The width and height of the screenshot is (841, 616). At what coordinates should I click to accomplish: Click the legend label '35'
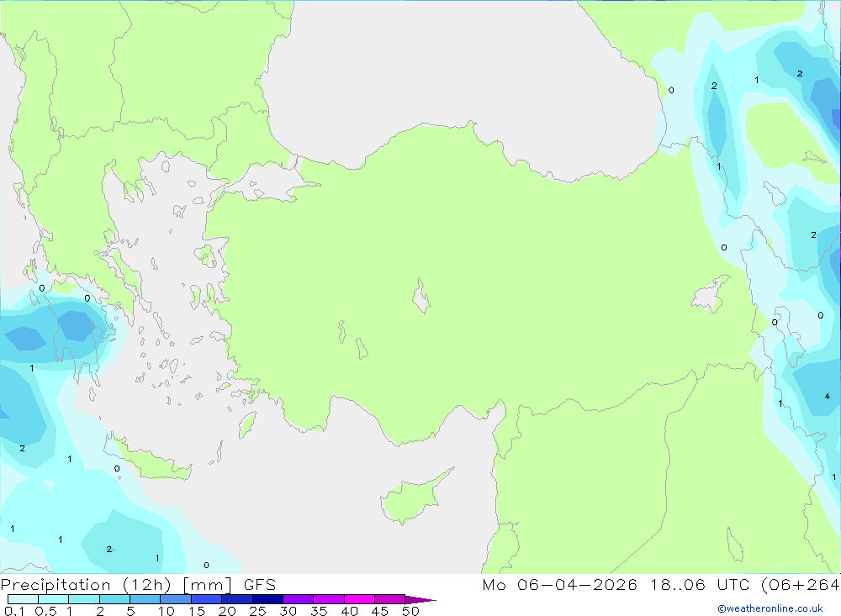319,611
